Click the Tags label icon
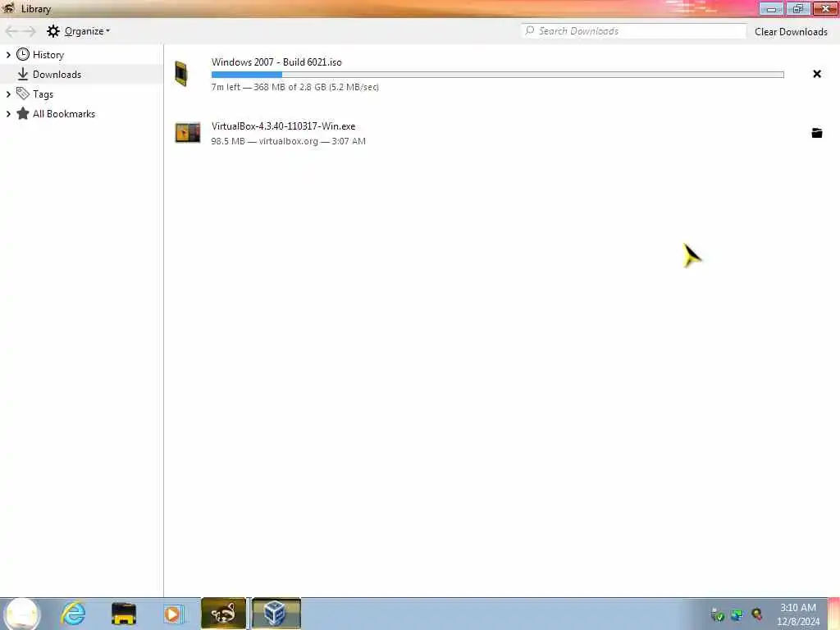Screen dimensions: 840x630 pyautogui.click(x=22, y=94)
